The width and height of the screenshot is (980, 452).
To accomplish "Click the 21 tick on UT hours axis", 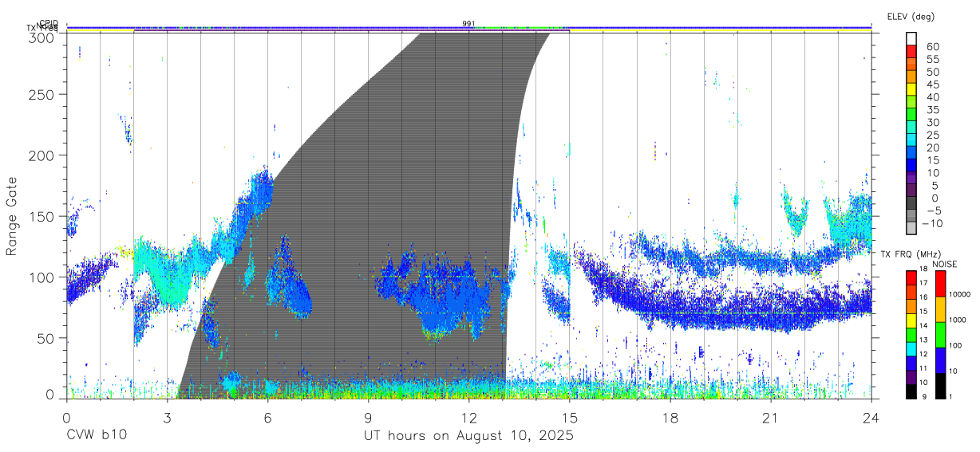I will 771,417.
